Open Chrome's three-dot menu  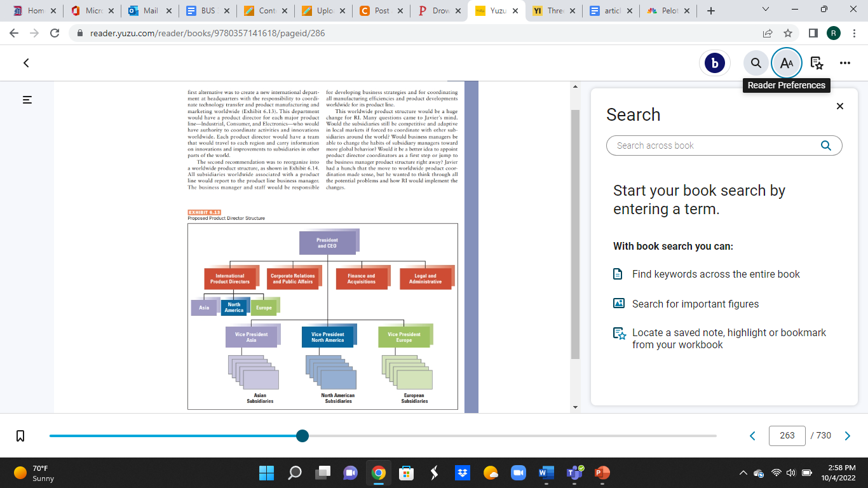coord(855,33)
